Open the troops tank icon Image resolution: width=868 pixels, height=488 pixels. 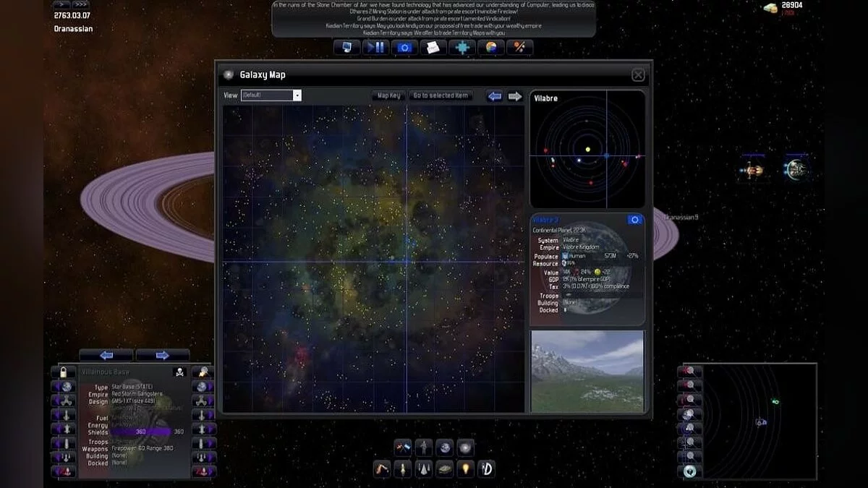(445, 468)
